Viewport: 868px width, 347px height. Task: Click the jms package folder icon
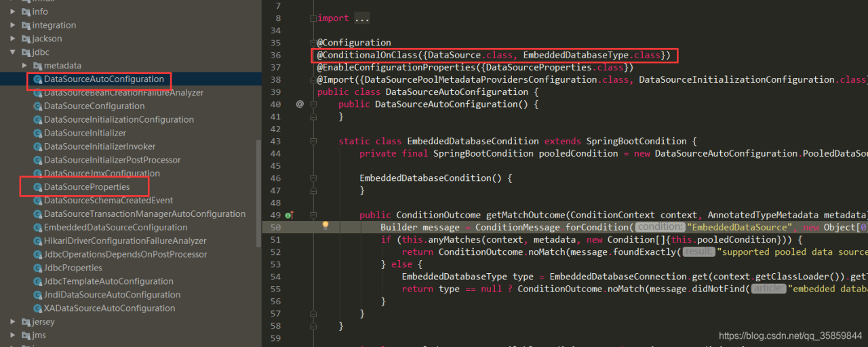pyautogui.click(x=26, y=335)
